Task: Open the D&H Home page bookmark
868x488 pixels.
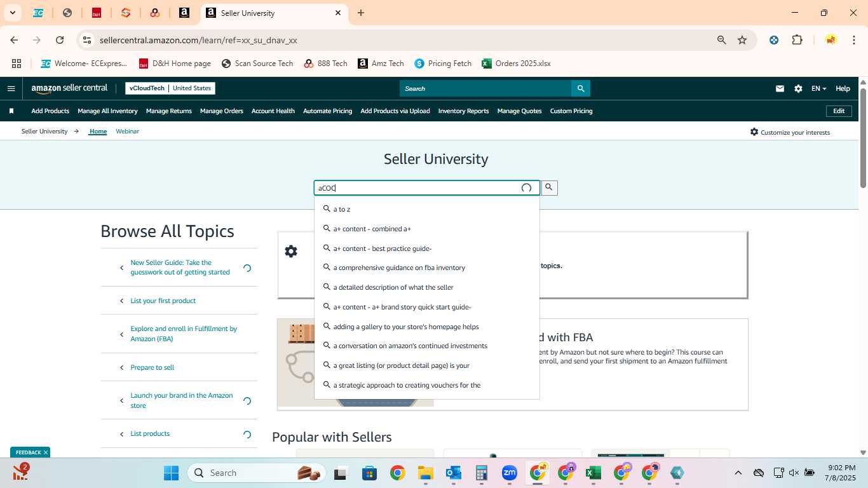Action: pos(175,64)
